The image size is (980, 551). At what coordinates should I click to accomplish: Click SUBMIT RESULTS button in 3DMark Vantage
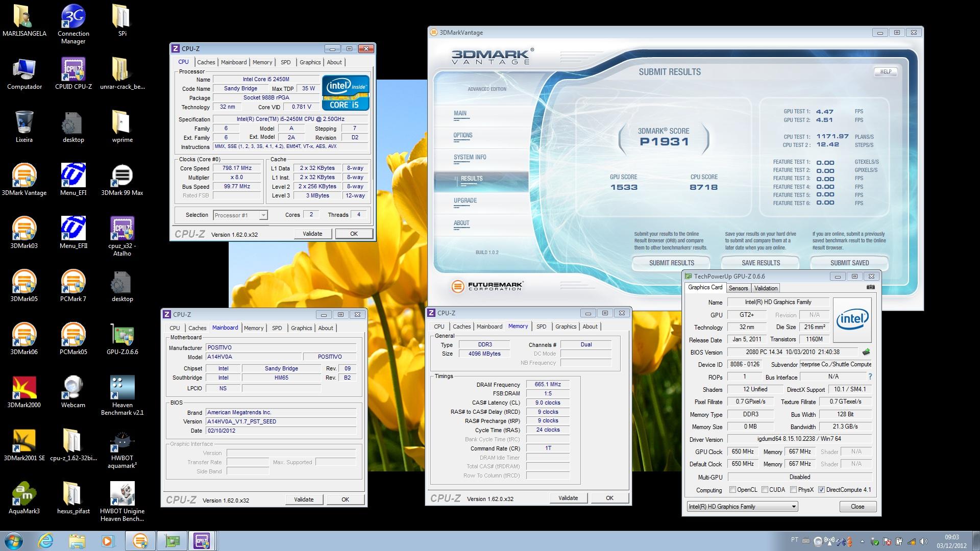672,263
